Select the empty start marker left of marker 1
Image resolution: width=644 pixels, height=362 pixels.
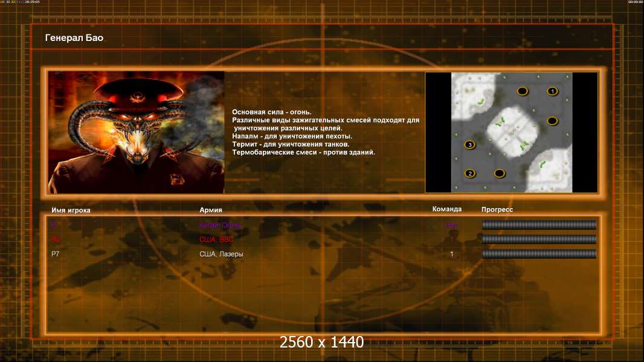523,91
